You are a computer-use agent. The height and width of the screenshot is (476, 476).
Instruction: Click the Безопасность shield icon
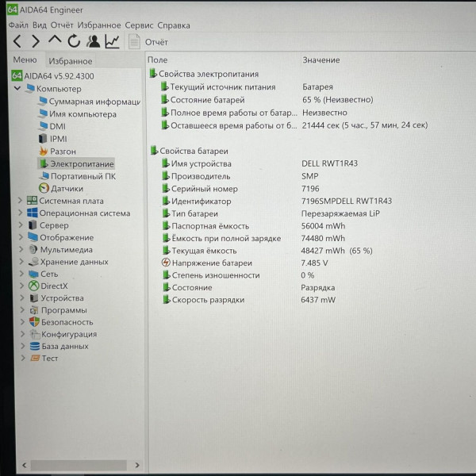point(34,322)
